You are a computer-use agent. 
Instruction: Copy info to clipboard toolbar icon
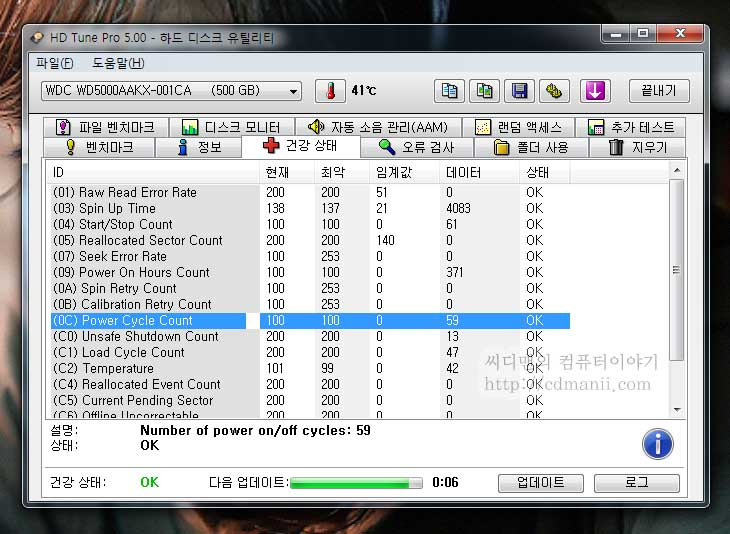click(449, 90)
